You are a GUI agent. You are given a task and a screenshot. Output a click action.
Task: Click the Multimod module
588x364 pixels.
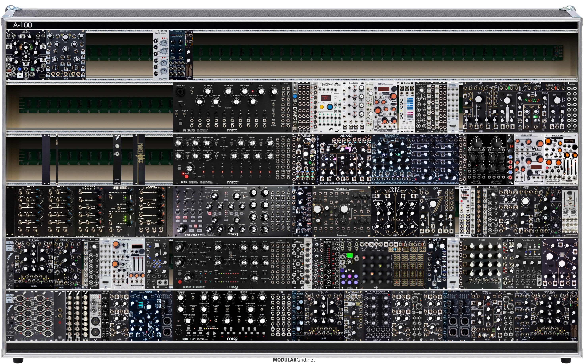coord(306,159)
